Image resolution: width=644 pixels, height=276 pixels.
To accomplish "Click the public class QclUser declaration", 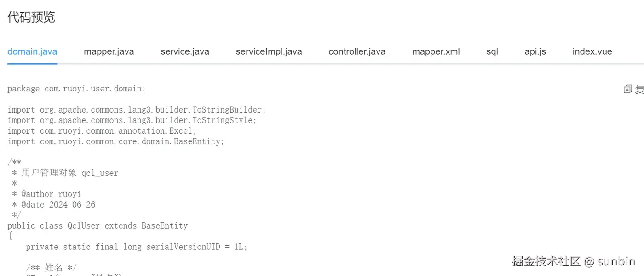I will click(98, 226).
